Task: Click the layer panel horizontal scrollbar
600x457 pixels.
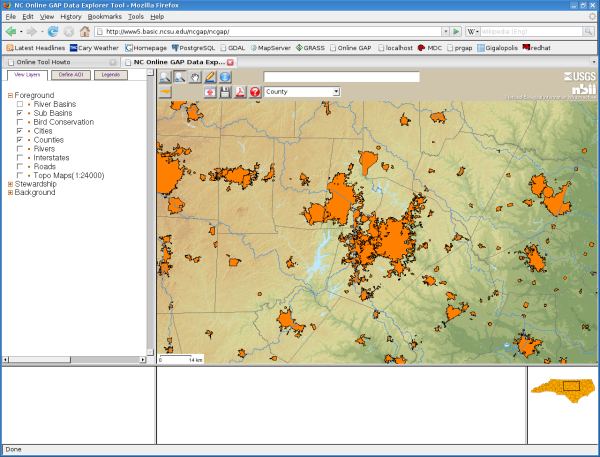Action: pos(74,360)
